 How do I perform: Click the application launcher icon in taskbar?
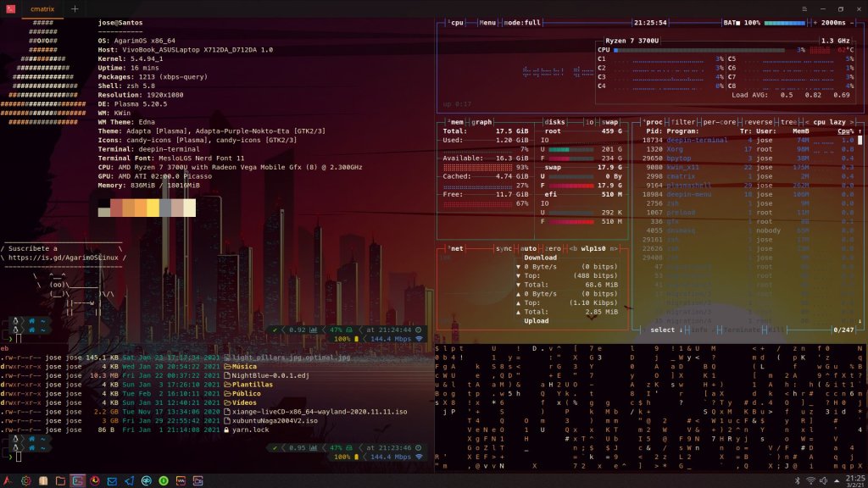coord(8,480)
